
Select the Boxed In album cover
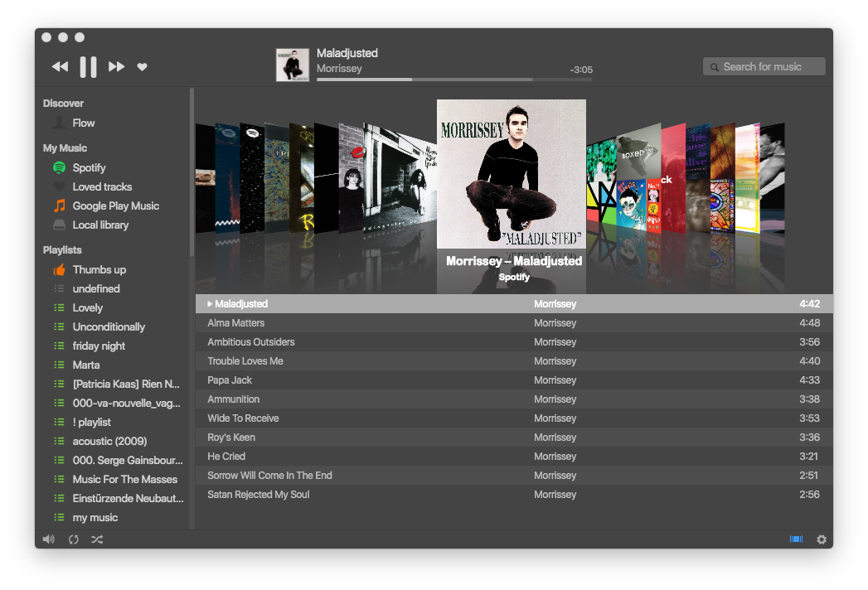(638, 152)
